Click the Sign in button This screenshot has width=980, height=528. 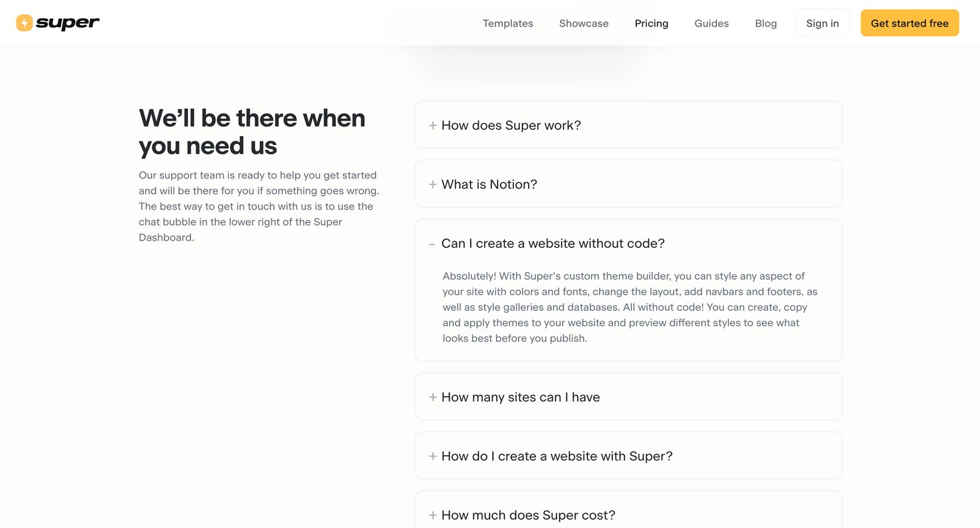[822, 23]
